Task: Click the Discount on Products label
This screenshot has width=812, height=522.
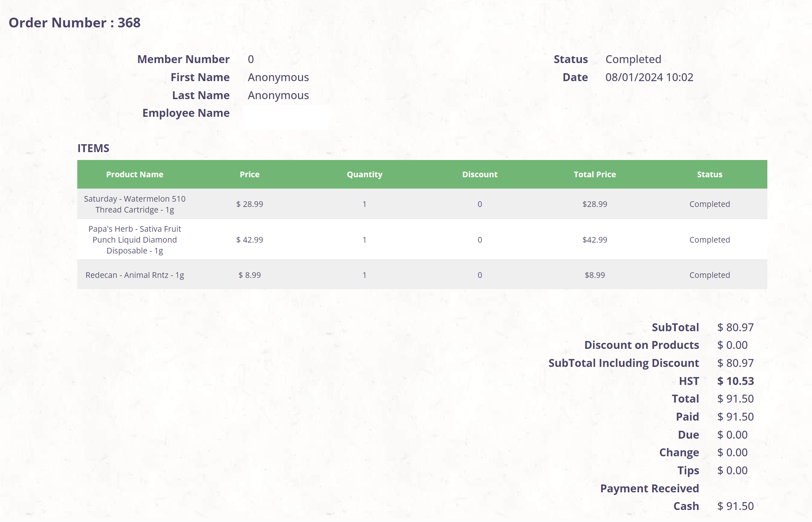Action: coord(642,345)
